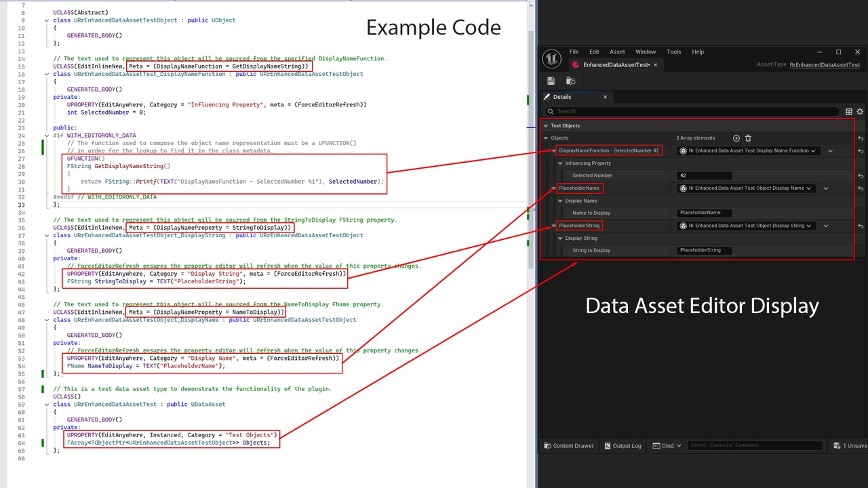The height and width of the screenshot is (488, 868).
Task: Focus the Details Search field
Action: click(x=692, y=111)
